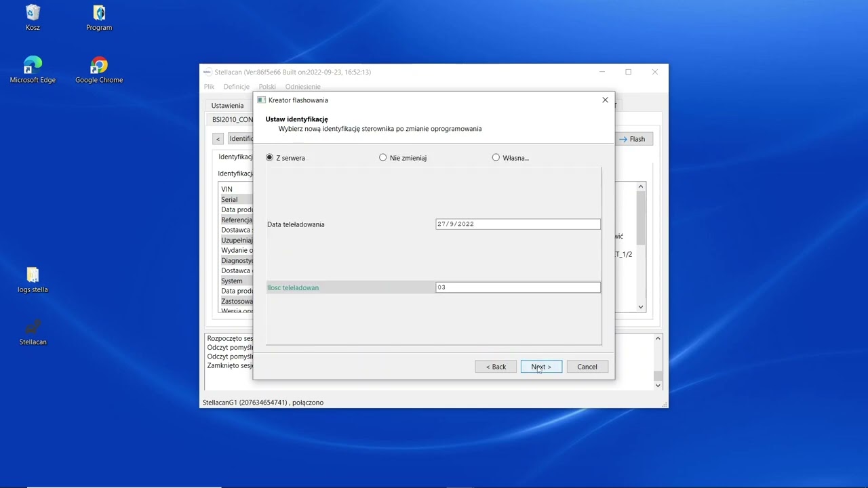Select the BSI2010_CON tab in Stellacan
Image resolution: width=868 pixels, height=488 pixels.
click(231, 119)
